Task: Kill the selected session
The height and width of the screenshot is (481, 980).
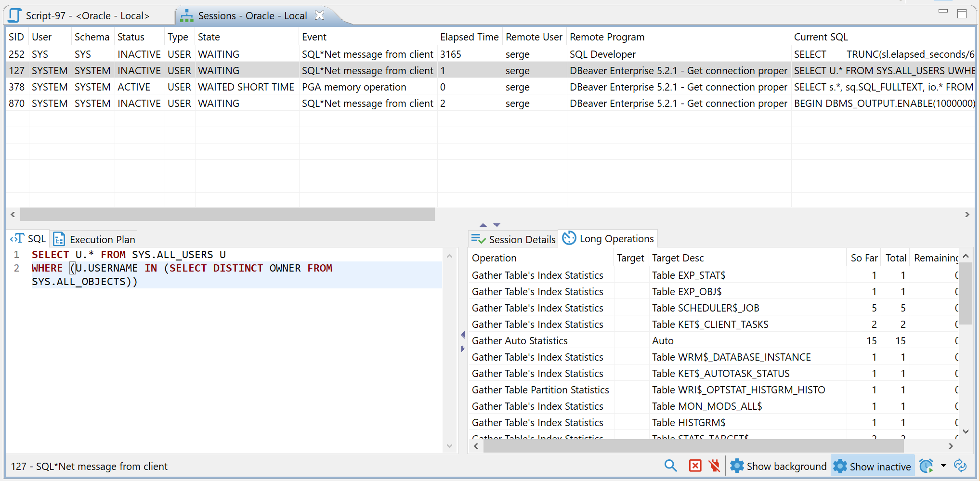Action: pyautogui.click(x=695, y=466)
